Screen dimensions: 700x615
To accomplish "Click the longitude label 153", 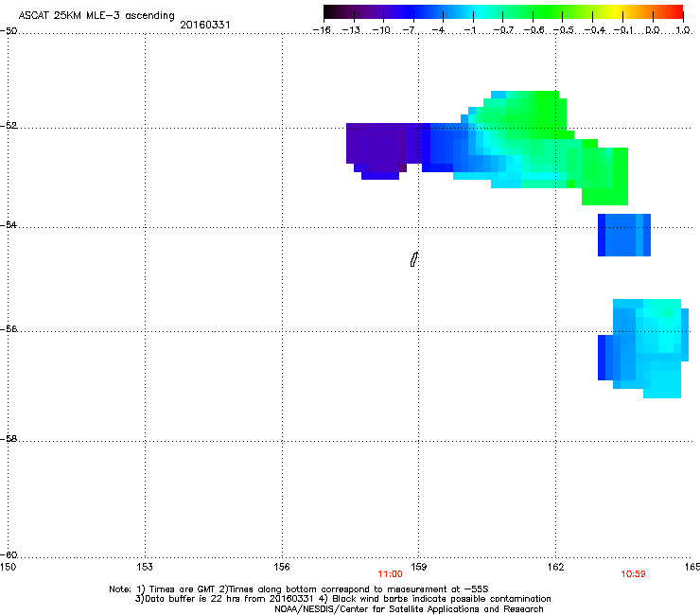I will pyautogui.click(x=145, y=567).
